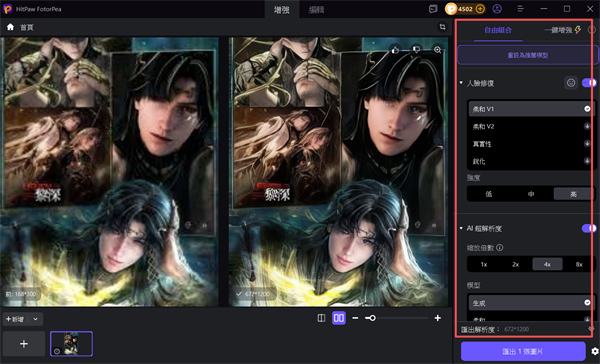Open the user account profile icon
This screenshot has height=364, width=600.
(497, 9)
